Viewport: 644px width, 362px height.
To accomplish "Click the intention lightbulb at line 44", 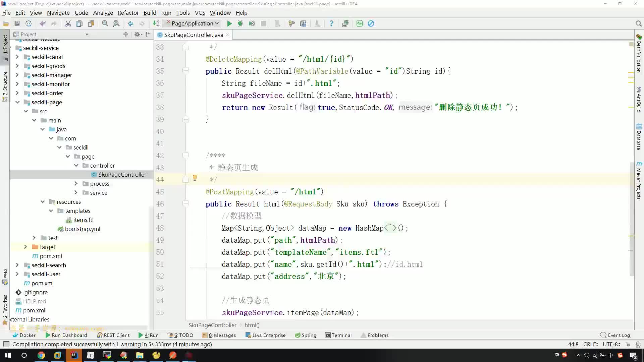I will coord(195,178).
